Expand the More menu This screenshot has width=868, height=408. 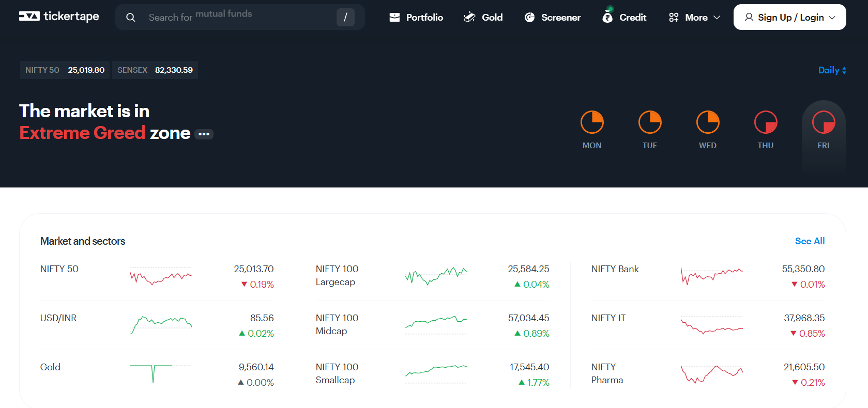[694, 18]
